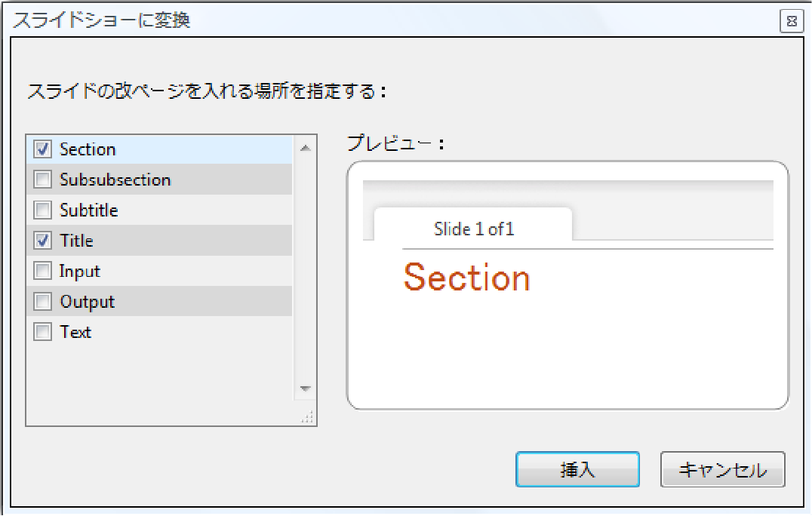Image resolution: width=812 pixels, height=516 pixels.
Task: Select the Output list row label
Action: [87, 302]
